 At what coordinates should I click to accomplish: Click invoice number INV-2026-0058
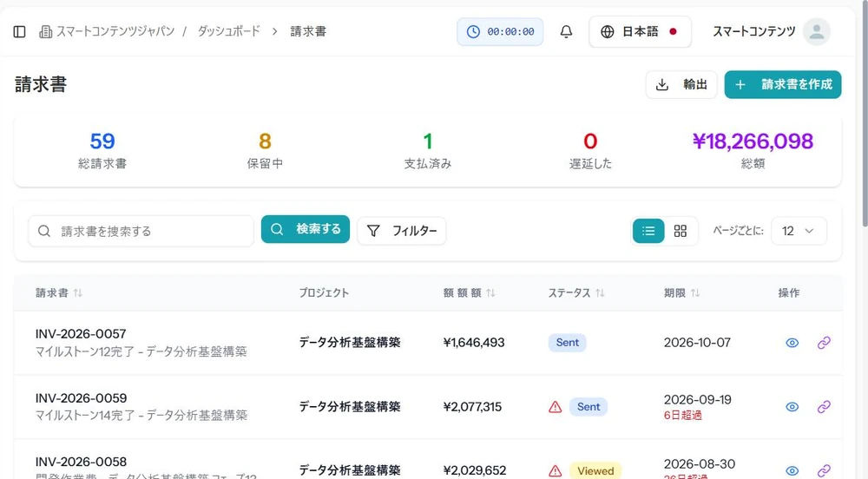(x=81, y=462)
